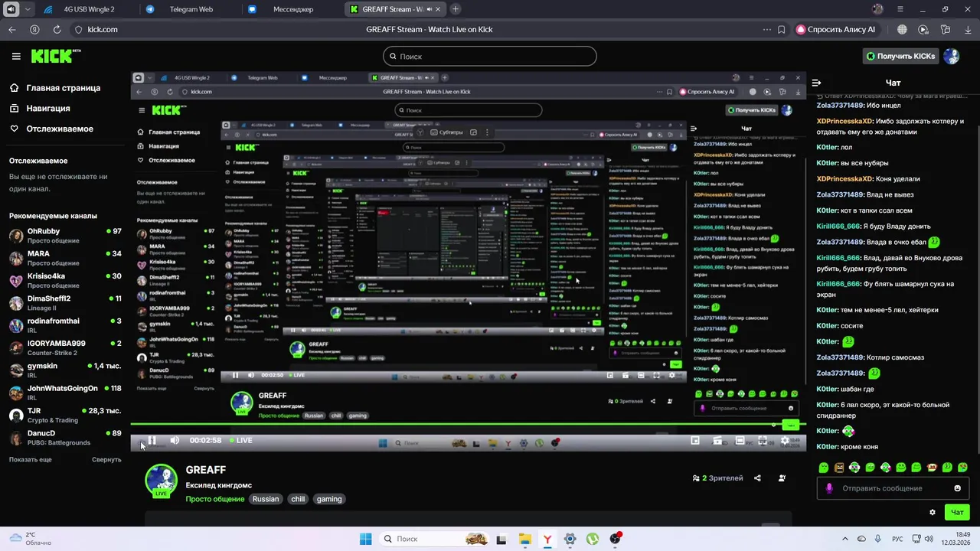The height and width of the screenshot is (551, 980).
Task: Open Навигация in the sidebar
Action: click(40, 109)
